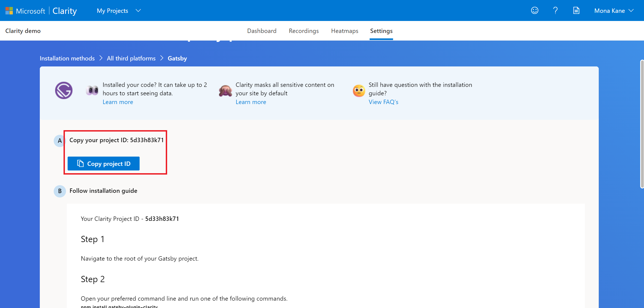Click 'Open your preferred command line' instruction text
644x308 pixels.
[184, 298]
